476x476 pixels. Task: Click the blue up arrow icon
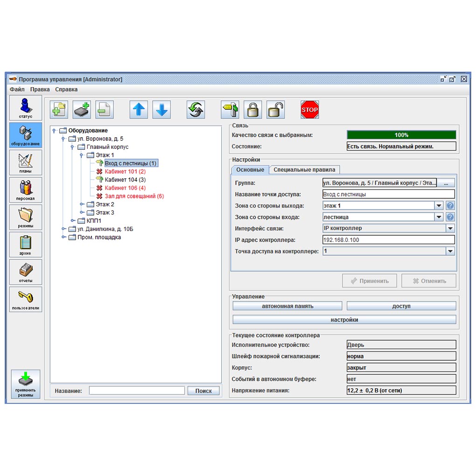click(x=139, y=110)
